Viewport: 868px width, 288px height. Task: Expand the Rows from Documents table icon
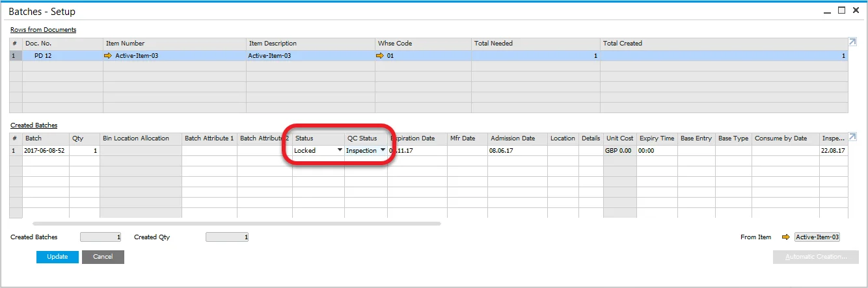(x=852, y=42)
